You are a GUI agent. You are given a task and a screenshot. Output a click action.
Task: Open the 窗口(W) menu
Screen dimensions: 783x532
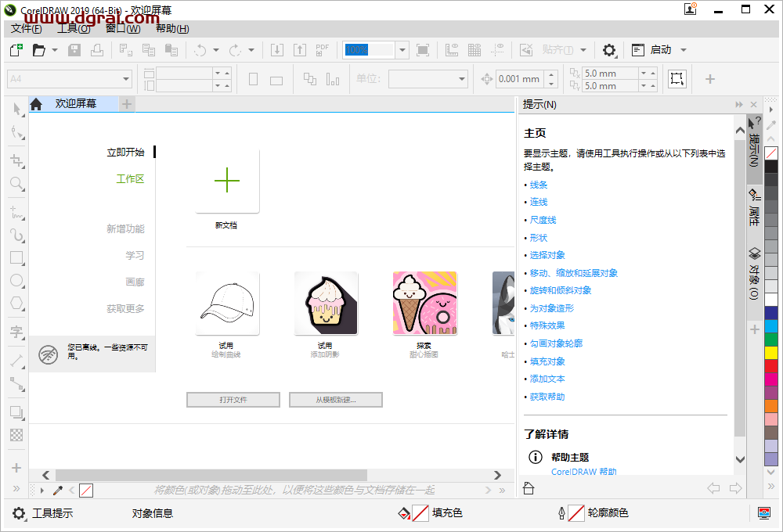123,29
